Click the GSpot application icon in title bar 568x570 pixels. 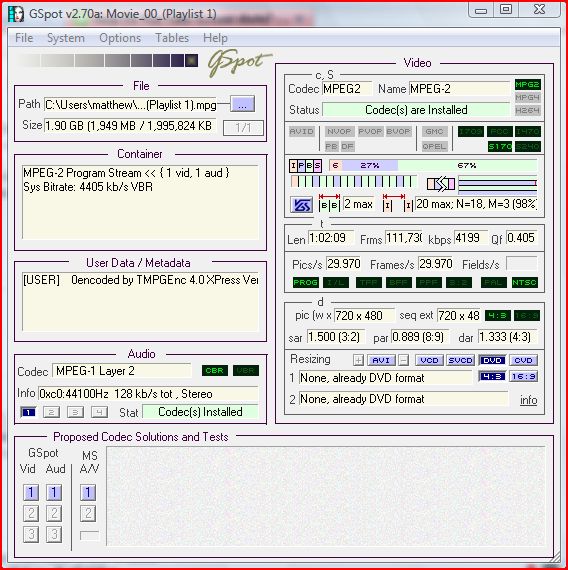click(16, 14)
